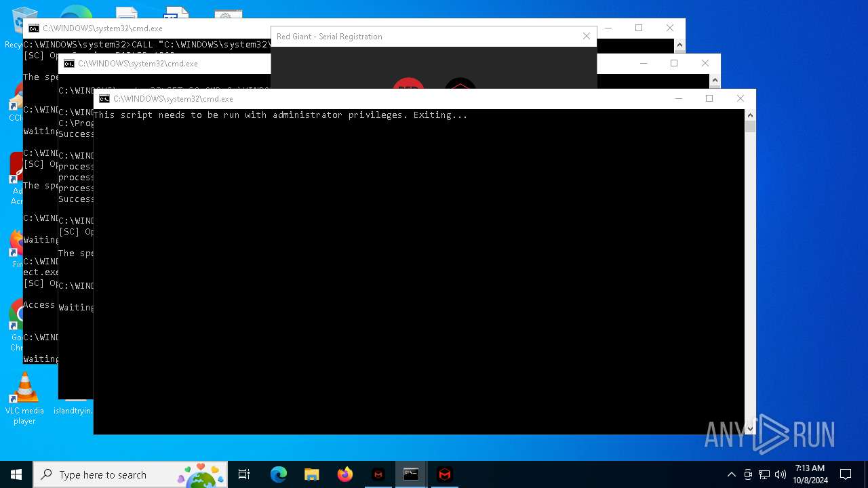Click the rear cmd.exe window title icon
868x488 pixels.
[x=34, y=28]
